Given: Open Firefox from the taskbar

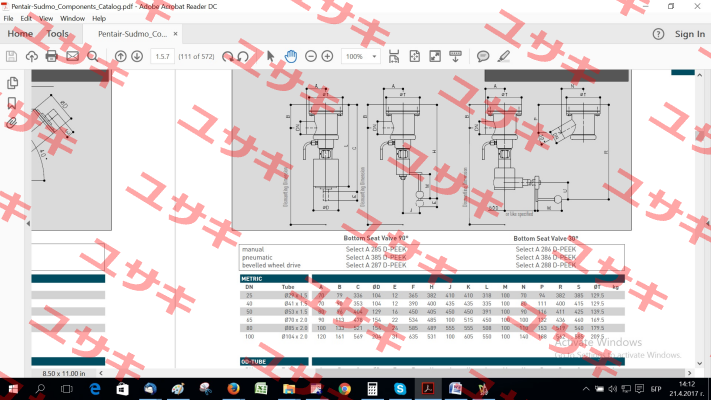Looking at the screenshot, I should click(234, 389).
